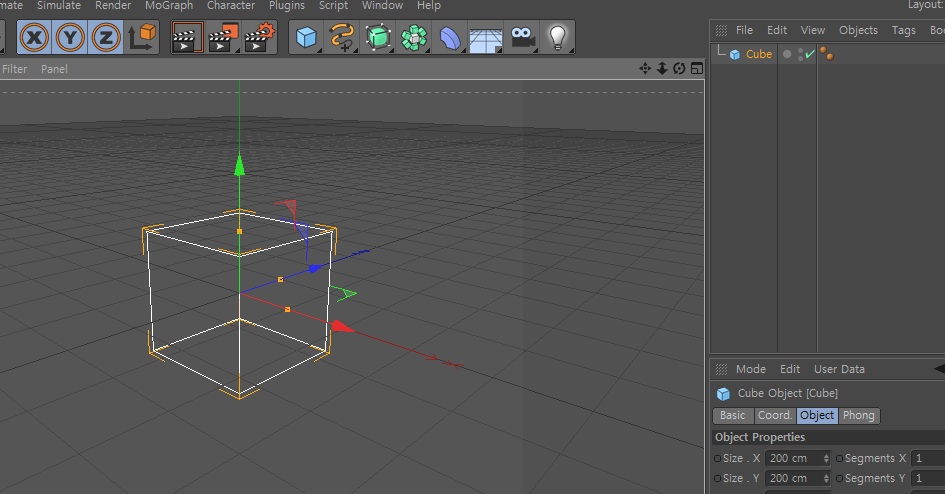The width and height of the screenshot is (945, 494).
Task: Add a light object
Action: (557, 37)
